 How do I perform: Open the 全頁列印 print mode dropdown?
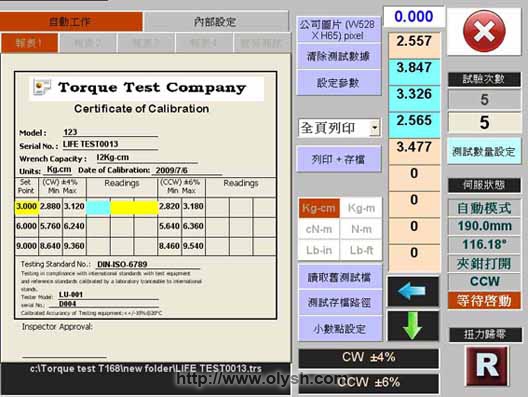(374, 128)
